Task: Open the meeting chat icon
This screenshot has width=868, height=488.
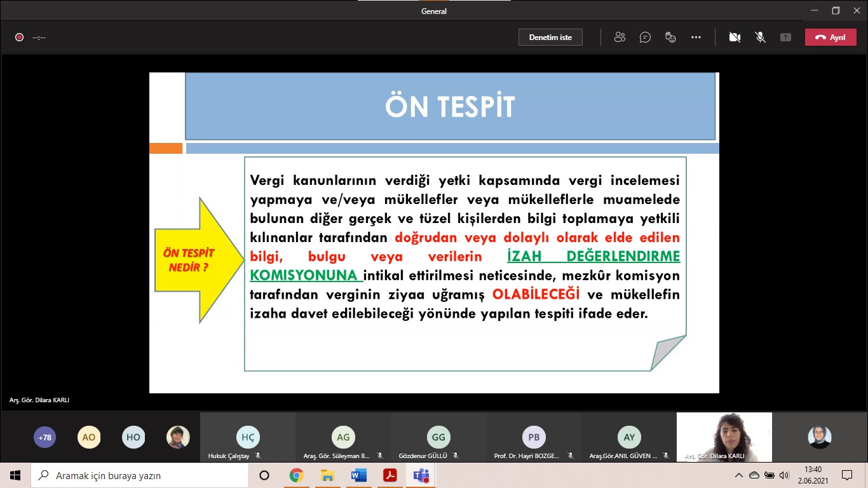Action: 645,37
